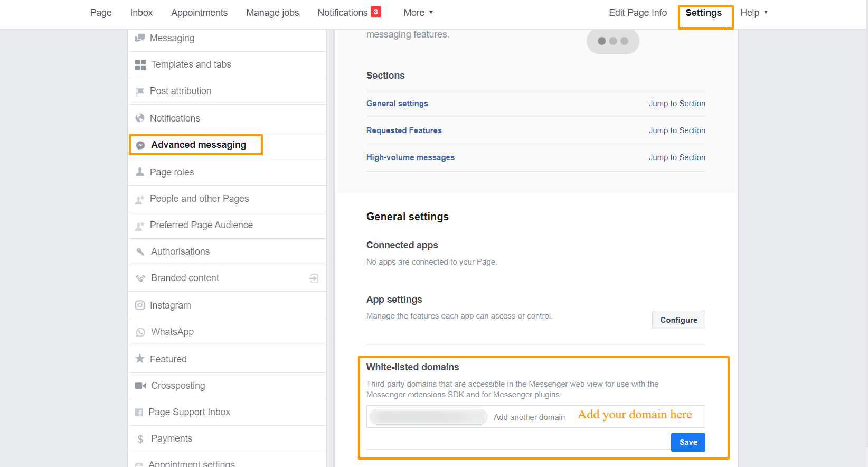Open the Inbox tab
868x467 pixels.
tap(141, 13)
